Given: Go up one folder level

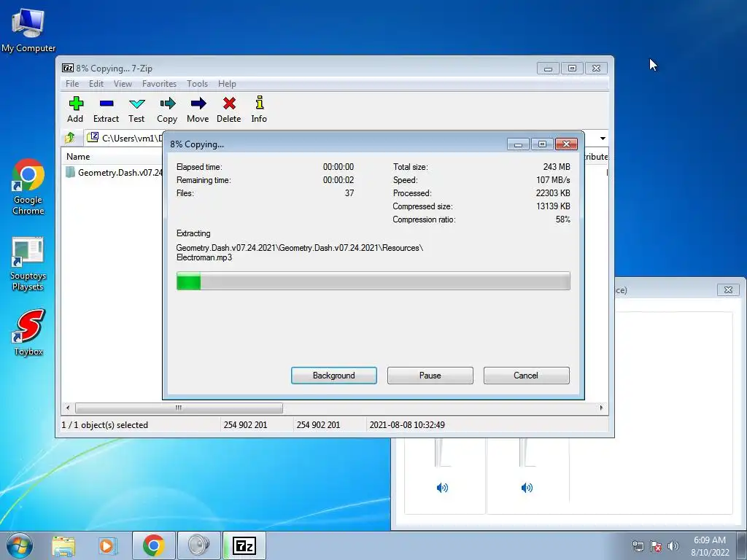Looking at the screenshot, I should (70, 138).
